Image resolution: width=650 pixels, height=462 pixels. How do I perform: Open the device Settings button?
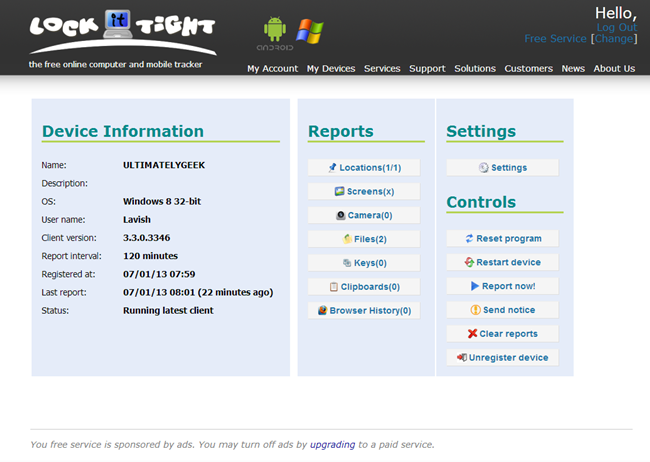pos(502,168)
